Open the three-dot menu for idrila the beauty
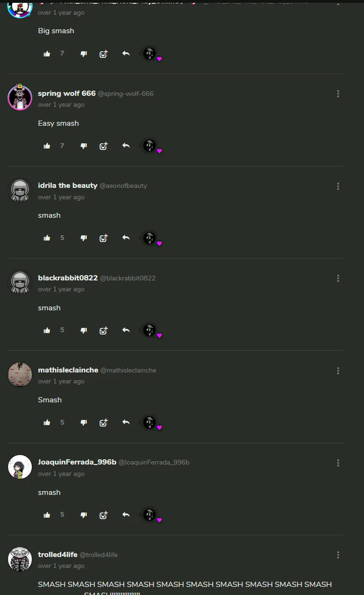The height and width of the screenshot is (595, 364). tap(338, 186)
